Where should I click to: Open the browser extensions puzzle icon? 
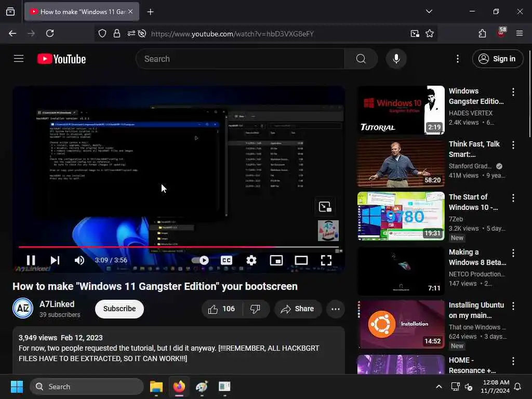pyautogui.click(x=482, y=33)
